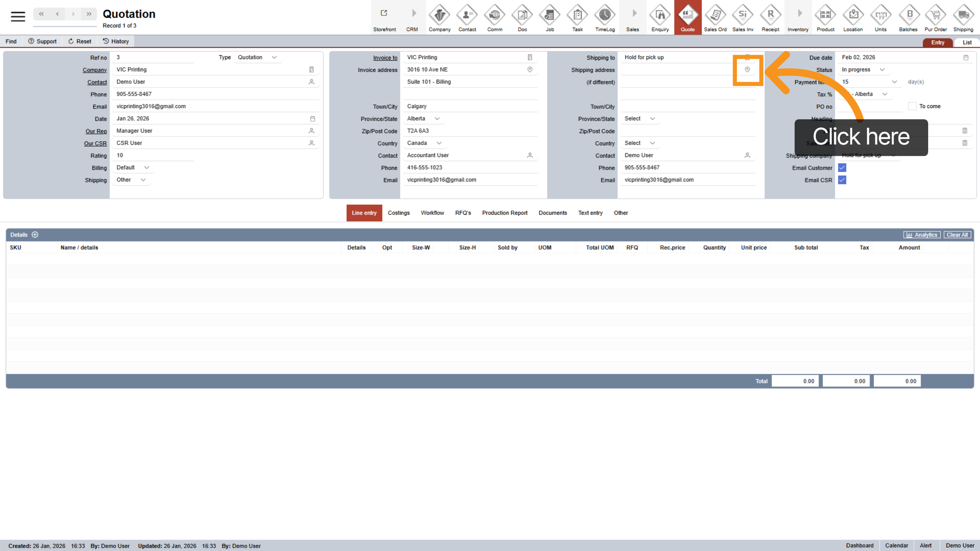Open the hamburger main menu

(x=18, y=16)
